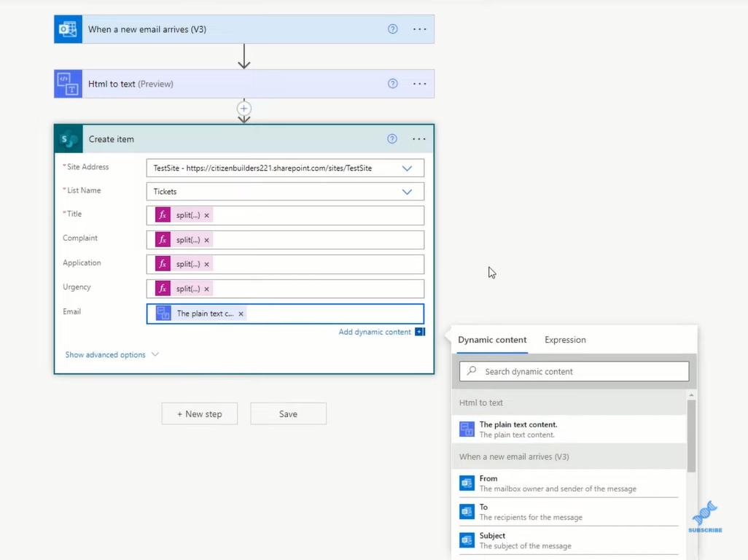
Task: Click the Outlook icon next to Subject
Action: click(x=467, y=540)
